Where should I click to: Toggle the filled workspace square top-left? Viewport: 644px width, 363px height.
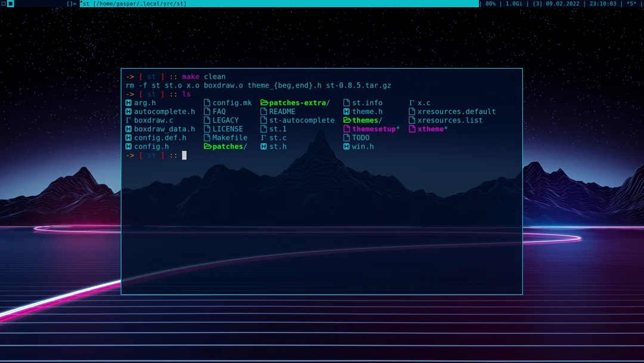tap(10, 4)
